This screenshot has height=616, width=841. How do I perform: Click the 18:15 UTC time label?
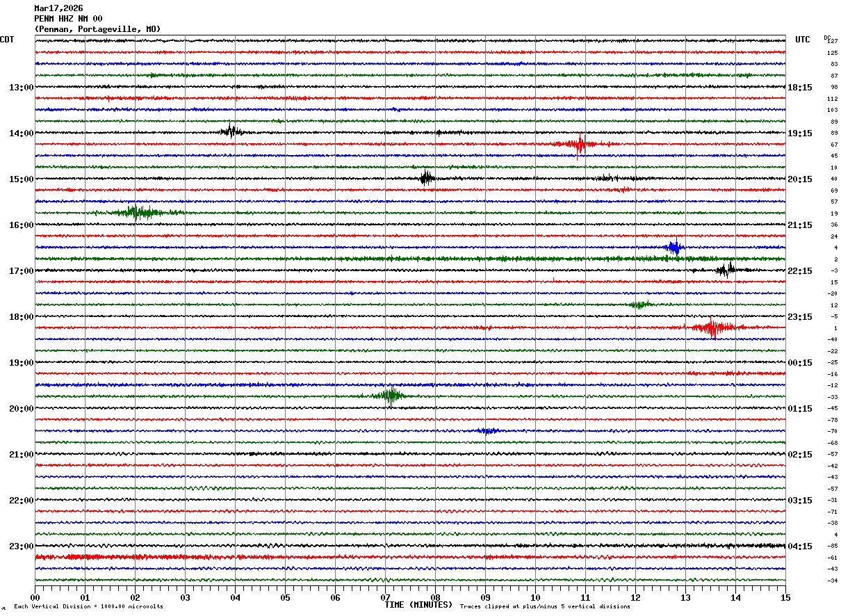[x=801, y=88]
